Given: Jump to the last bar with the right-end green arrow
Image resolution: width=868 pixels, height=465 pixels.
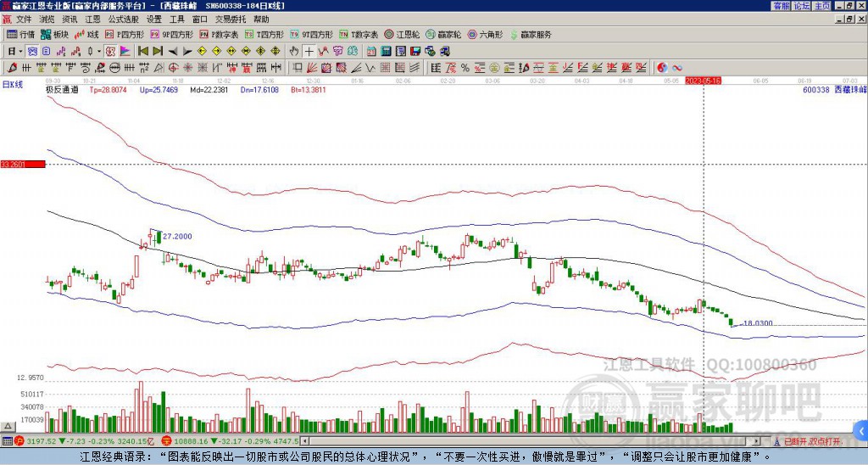Looking at the screenshot, I should (158, 51).
